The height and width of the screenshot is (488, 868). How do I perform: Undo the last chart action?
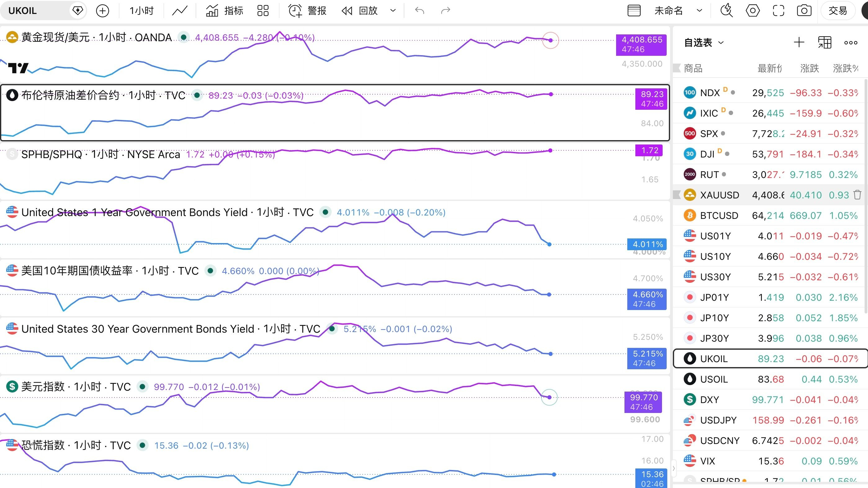[x=419, y=11]
